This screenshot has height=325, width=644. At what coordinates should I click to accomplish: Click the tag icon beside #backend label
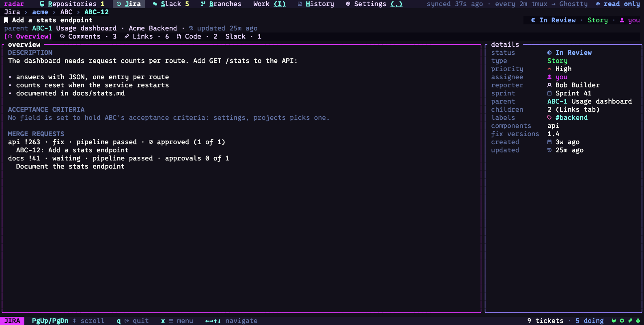549,117
